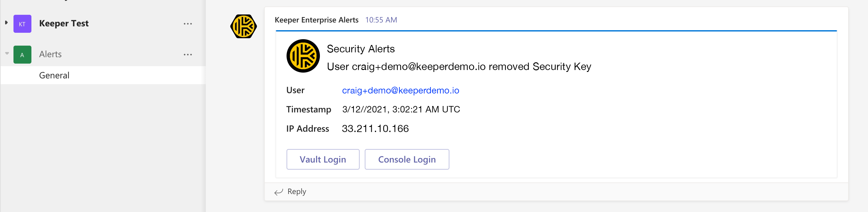Viewport: 868px width, 212px height.
Task: Select the Alerts team name
Action: coord(50,54)
